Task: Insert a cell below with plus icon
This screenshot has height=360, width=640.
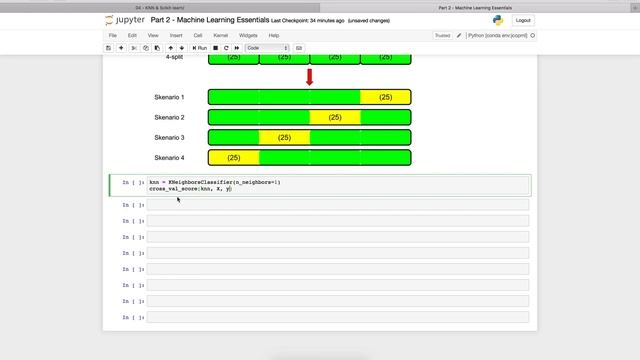Action: [121, 48]
